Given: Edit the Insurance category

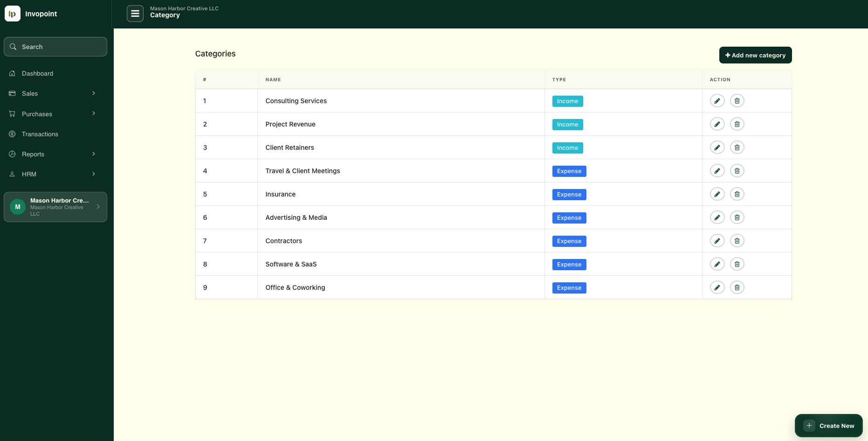Looking at the screenshot, I should pyautogui.click(x=717, y=194).
